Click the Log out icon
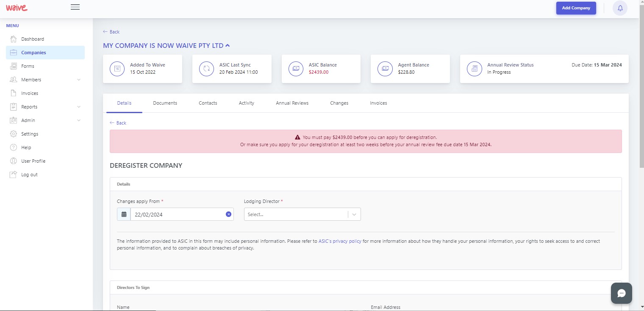644x311 pixels. pos(13,175)
